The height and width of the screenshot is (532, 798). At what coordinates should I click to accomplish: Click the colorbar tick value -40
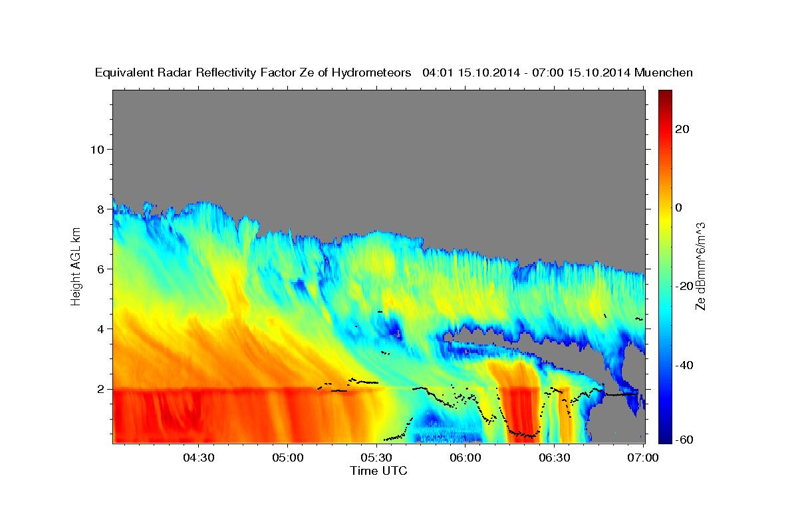pos(684,364)
